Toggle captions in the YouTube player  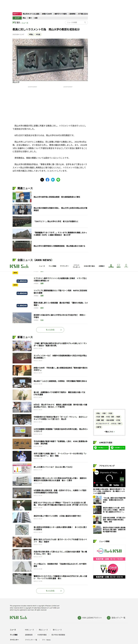coord(110,485)
